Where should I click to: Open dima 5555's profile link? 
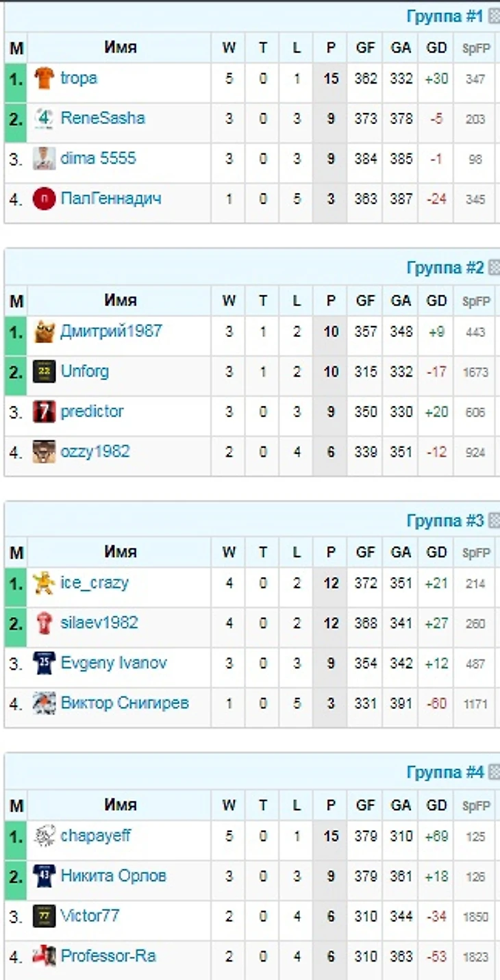pos(98,159)
